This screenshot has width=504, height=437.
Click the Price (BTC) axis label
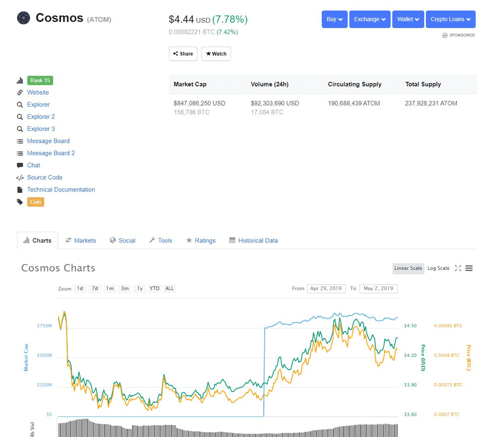(469, 358)
